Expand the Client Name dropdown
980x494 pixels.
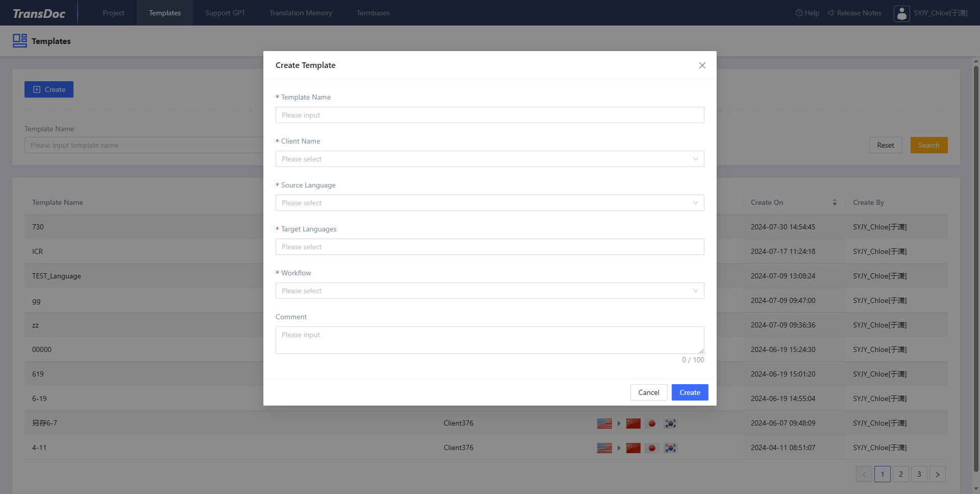(490, 159)
